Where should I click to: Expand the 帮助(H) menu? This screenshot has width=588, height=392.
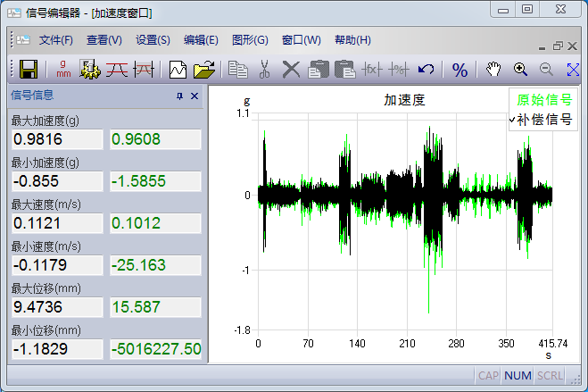pos(352,40)
